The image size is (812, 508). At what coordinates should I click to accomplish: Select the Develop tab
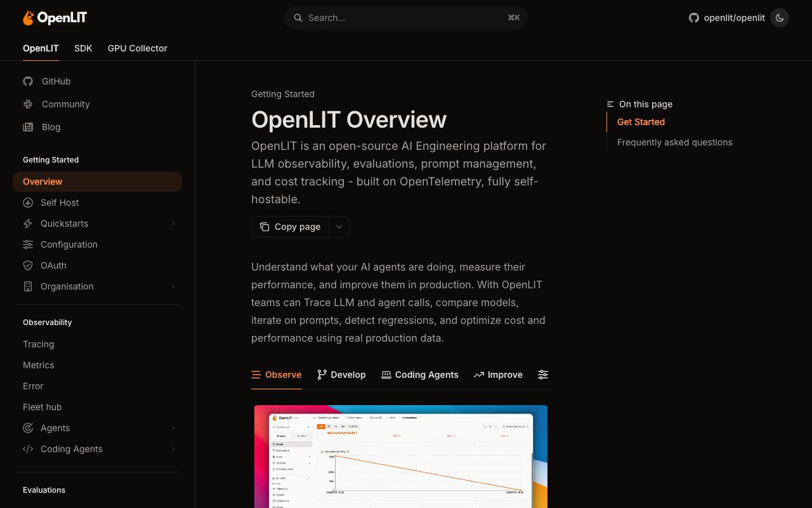pyautogui.click(x=341, y=375)
